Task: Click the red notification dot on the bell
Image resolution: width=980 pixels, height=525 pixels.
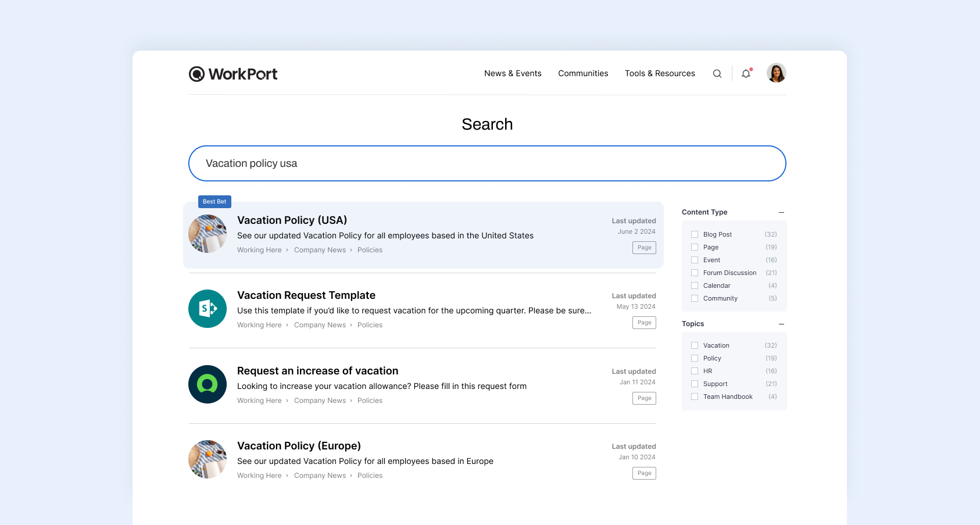Action: (750, 69)
